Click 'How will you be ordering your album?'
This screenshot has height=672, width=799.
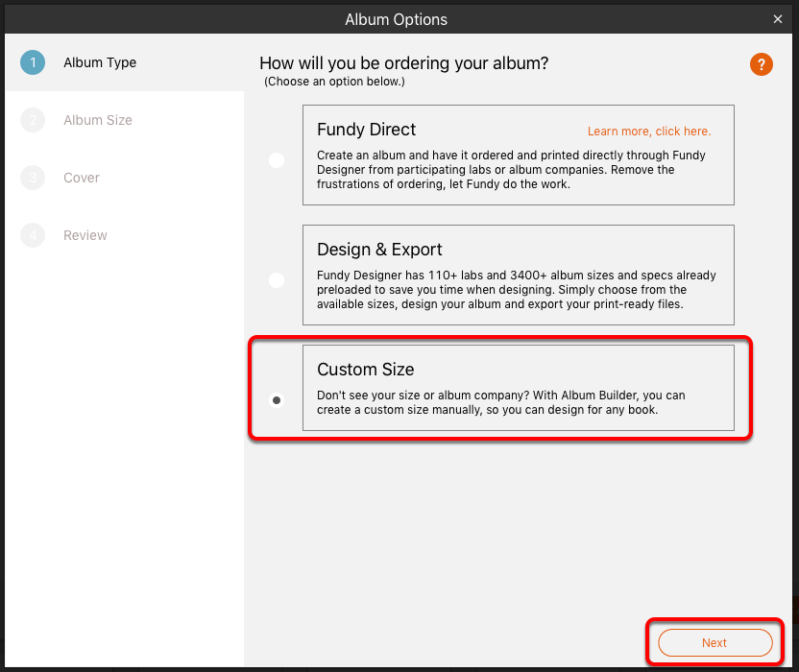(404, 63)
